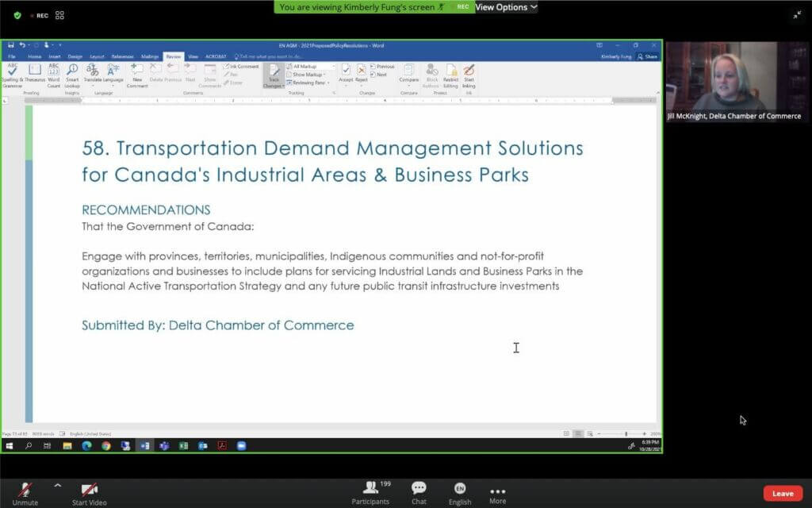Run the Spelling & Grammar check
The image size is (812, 508).
coord(13,75)
